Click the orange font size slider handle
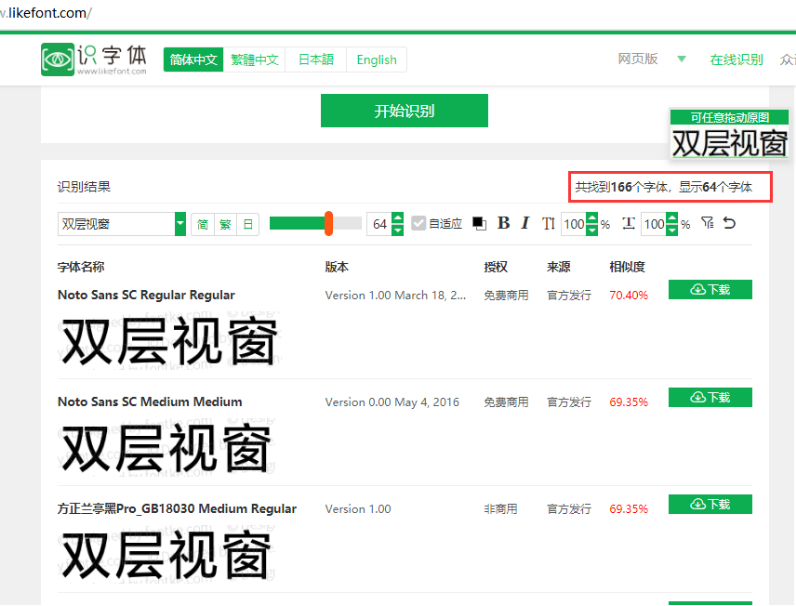Viewport: 796px width, 606px height. click(x=328, y=224)
